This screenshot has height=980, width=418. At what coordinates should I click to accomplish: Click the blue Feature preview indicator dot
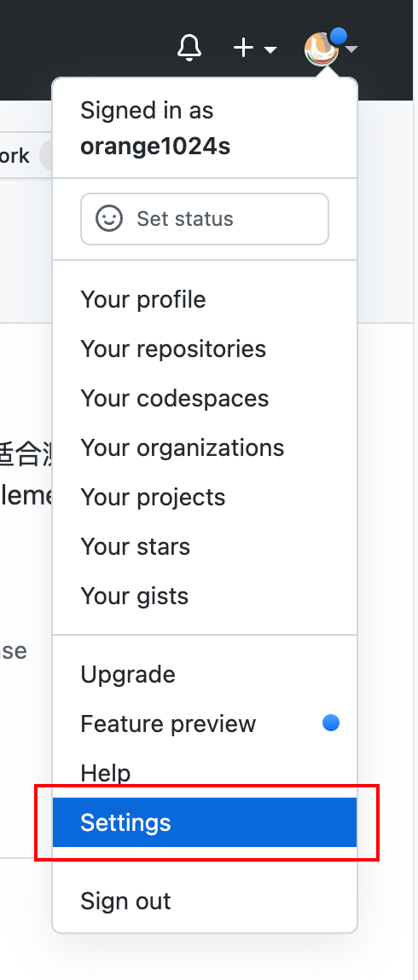(331, 723)
